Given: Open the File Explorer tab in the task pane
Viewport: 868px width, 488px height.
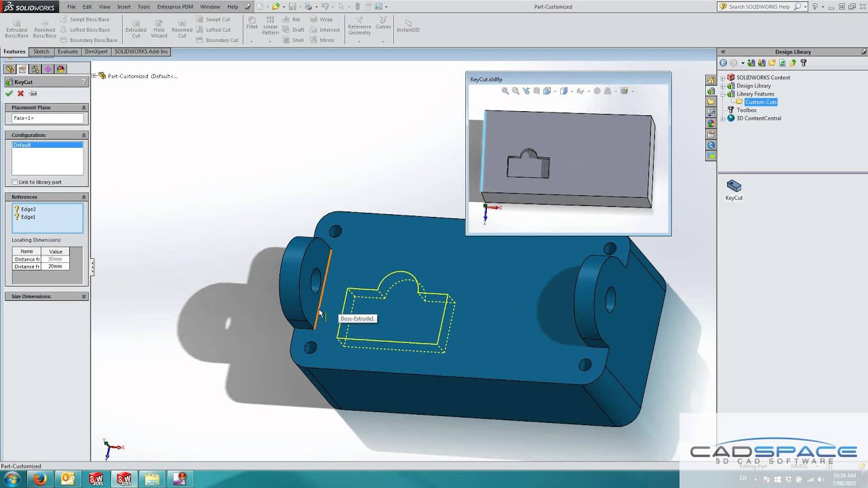Looking at the screenshot, I should [711, 102].
